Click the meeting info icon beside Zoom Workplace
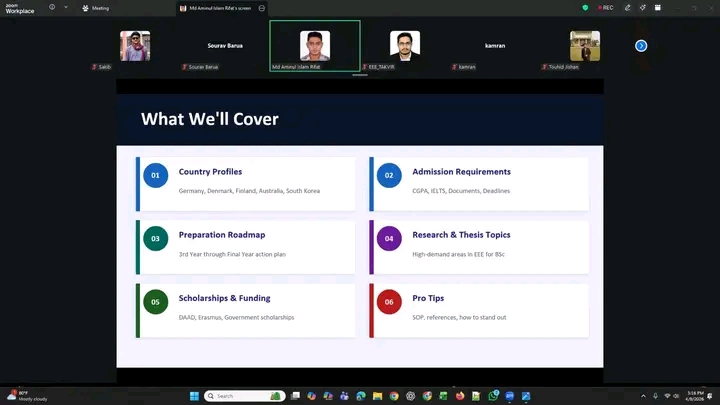Screen dimensions: 720x405 (x=50, y=7)
